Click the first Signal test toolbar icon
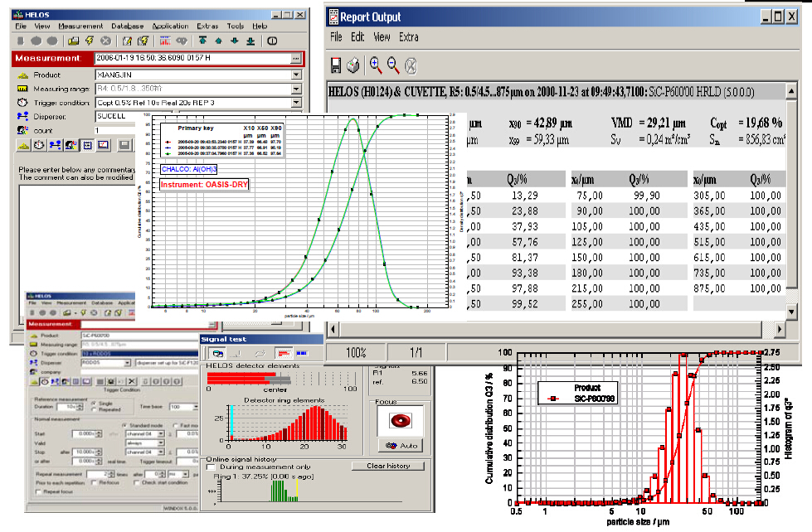 coord(218,354)
